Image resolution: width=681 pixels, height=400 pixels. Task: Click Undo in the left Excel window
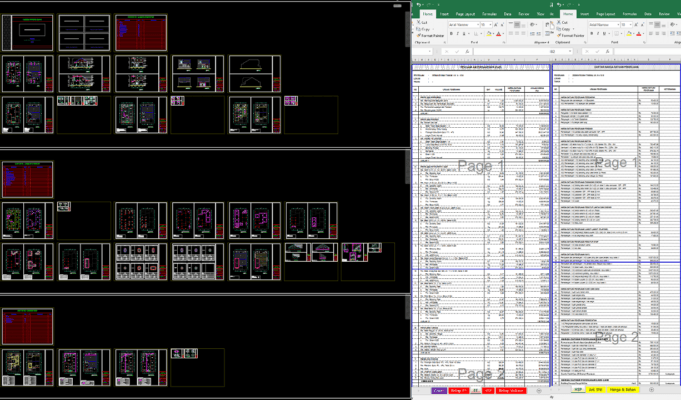[x=419, y=5]
